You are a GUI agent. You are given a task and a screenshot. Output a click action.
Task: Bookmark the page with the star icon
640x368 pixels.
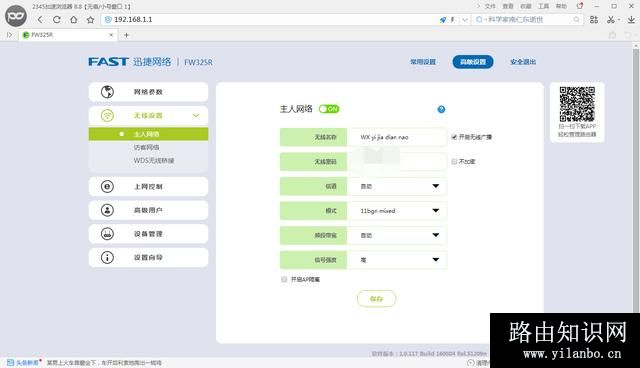point(90,20)
